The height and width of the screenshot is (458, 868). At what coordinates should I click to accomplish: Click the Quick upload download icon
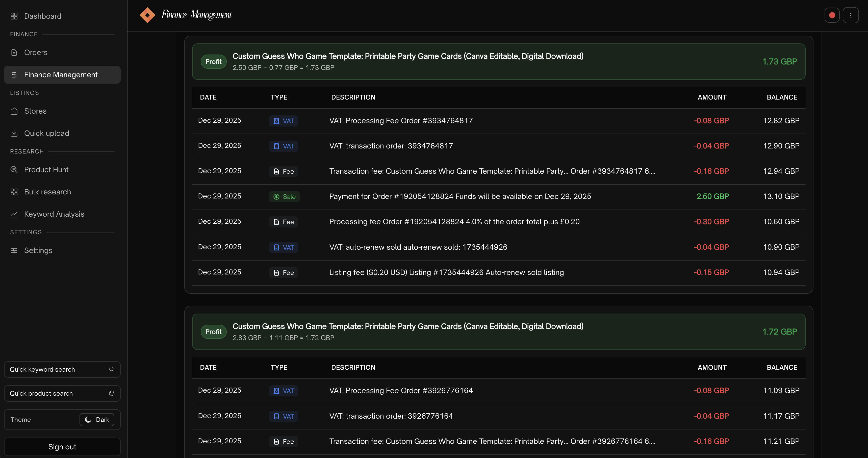coord(14,133)
